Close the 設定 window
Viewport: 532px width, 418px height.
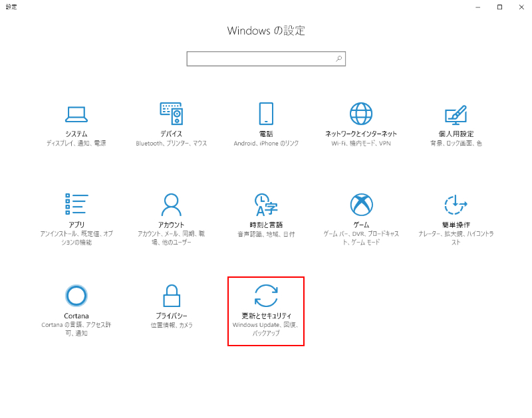(521, 7)
